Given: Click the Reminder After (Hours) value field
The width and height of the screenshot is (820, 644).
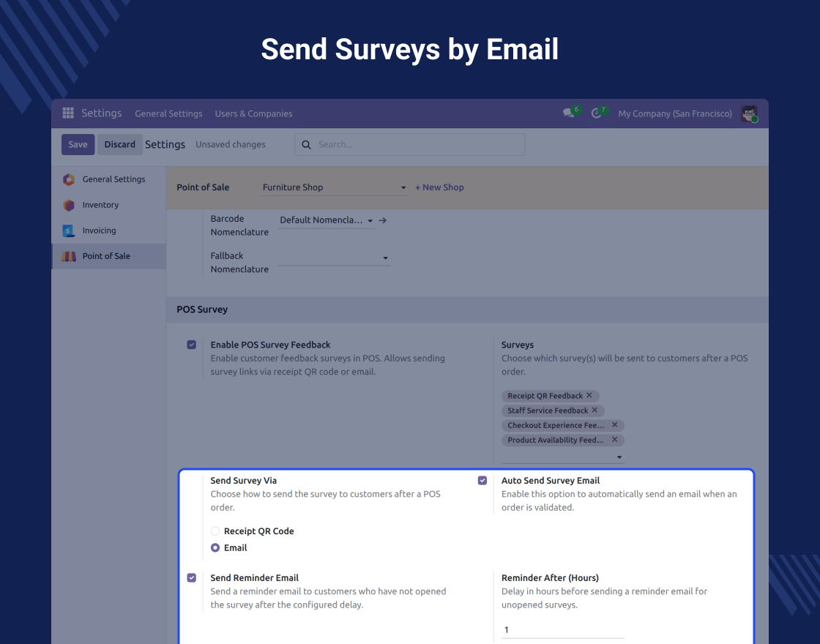Looking at the screenshot, I should pyautogui.click(x=563, y=630).
